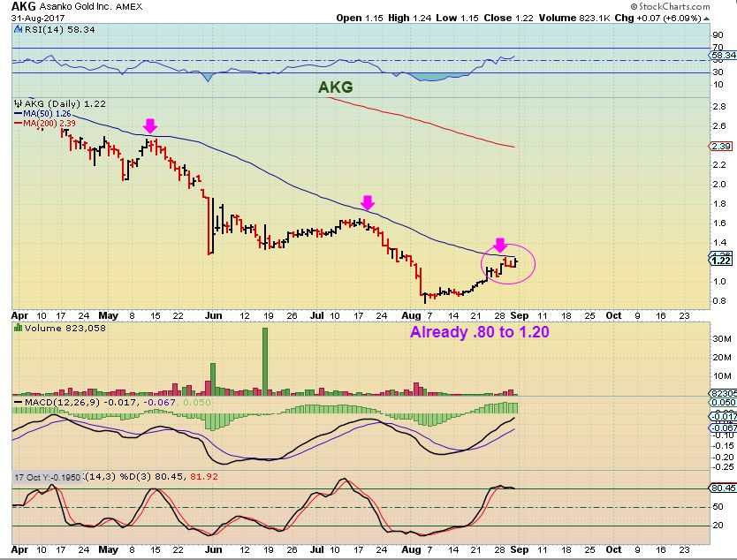
Task: Click the Low 1.15 value
Action: click(x=457, y=19)
